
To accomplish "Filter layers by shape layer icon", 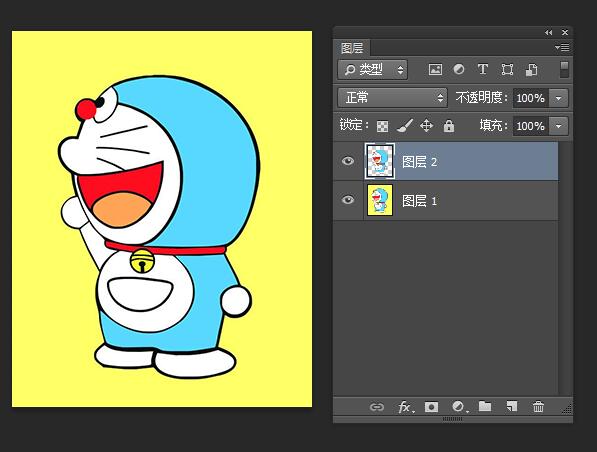I will click(x=507, y=70).
